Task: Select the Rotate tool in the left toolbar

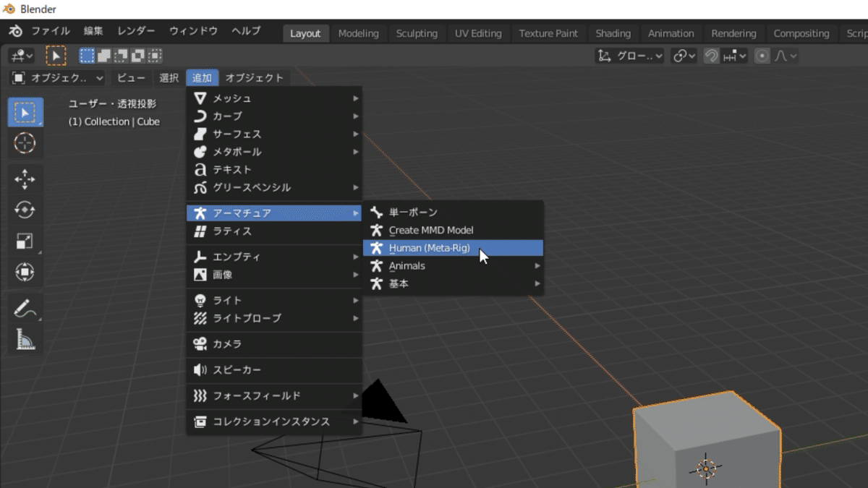Action: click(25, 210)
